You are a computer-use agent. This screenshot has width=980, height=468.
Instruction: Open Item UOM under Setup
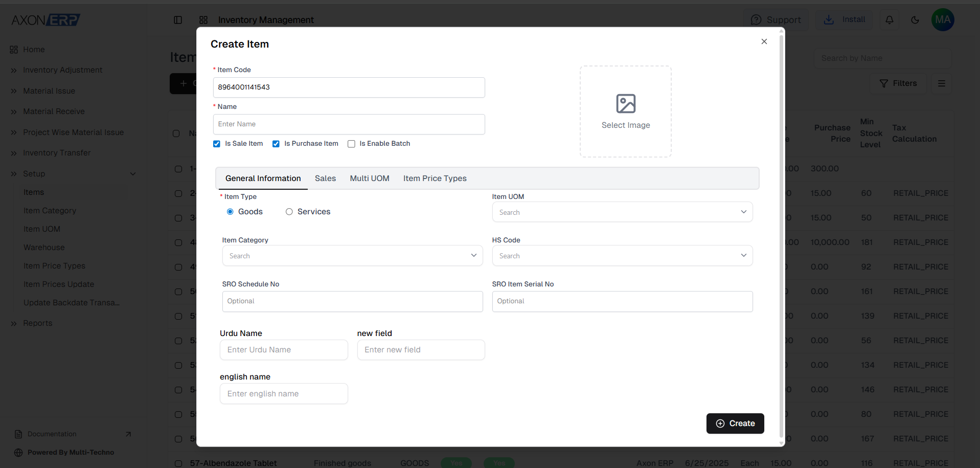pyautogui.click(x=42, y=229)
